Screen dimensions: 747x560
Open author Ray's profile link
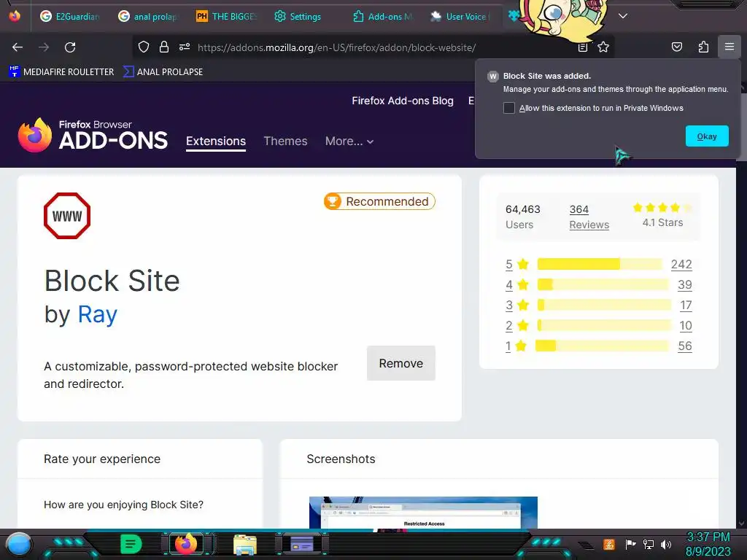98,315
